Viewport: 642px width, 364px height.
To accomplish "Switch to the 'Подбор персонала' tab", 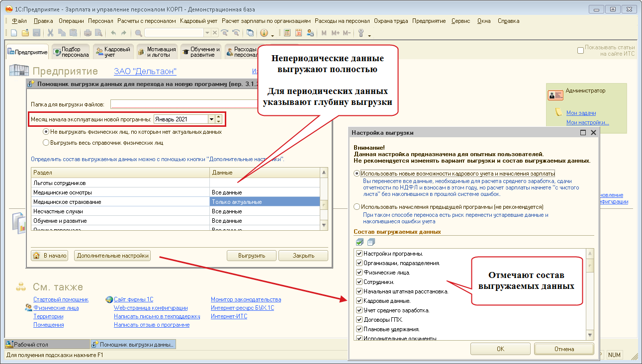I will click(71, 52).
